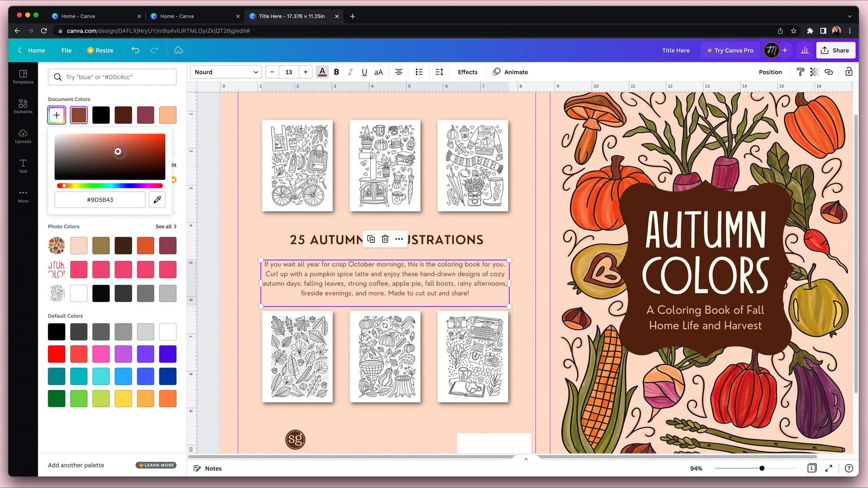Image resolution: width=868 pixels, height=488 pixels.
Task: Open the Uploads sidebar panel
Action: pyautogui.click(x=23, y=136)
